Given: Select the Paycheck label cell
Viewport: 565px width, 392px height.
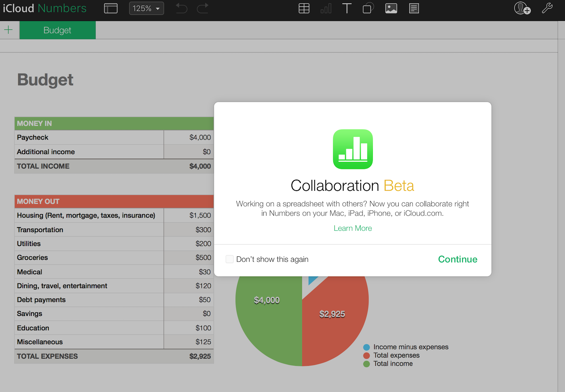Looking at the screenshot, I should tap(89, 137).
